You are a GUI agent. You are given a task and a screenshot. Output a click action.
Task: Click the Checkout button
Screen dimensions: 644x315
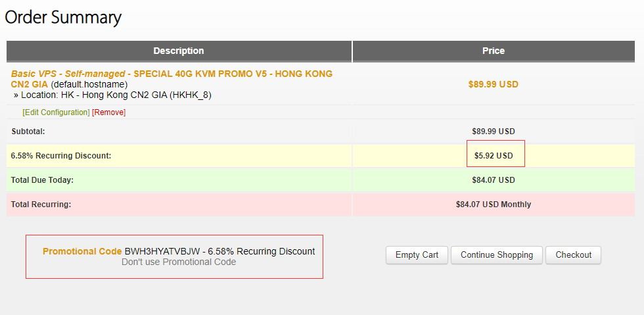coord(573,255)
